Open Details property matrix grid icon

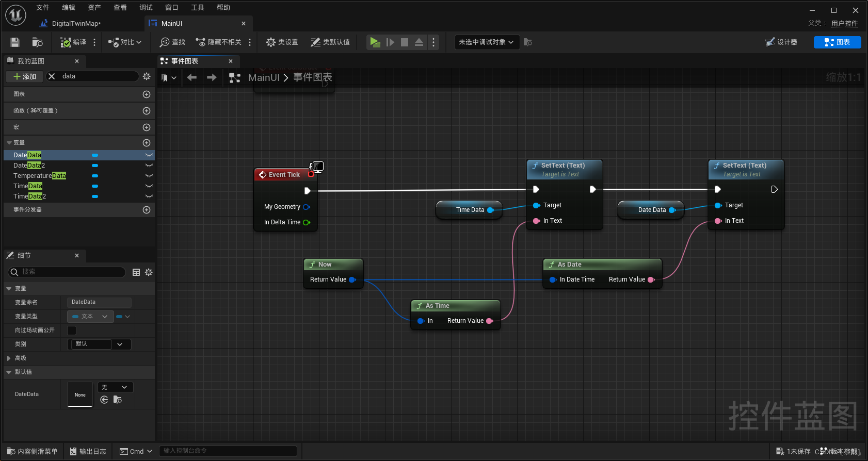(x=136, y=272)
